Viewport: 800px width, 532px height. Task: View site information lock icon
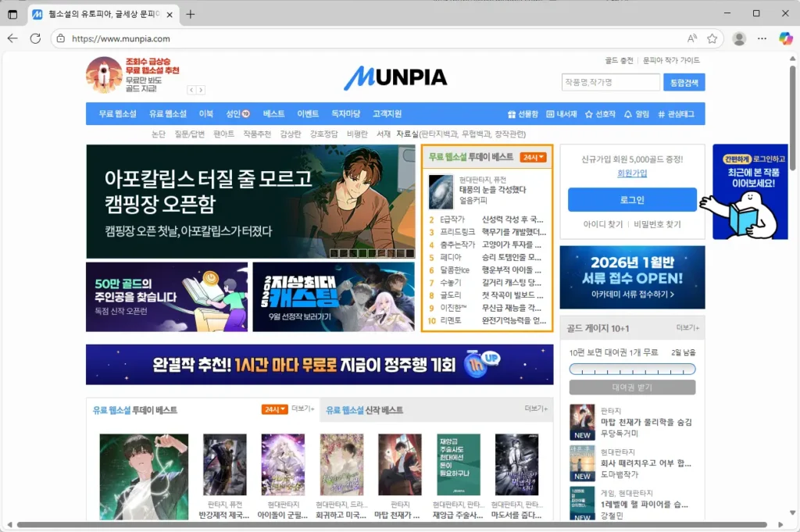(61, 38)
